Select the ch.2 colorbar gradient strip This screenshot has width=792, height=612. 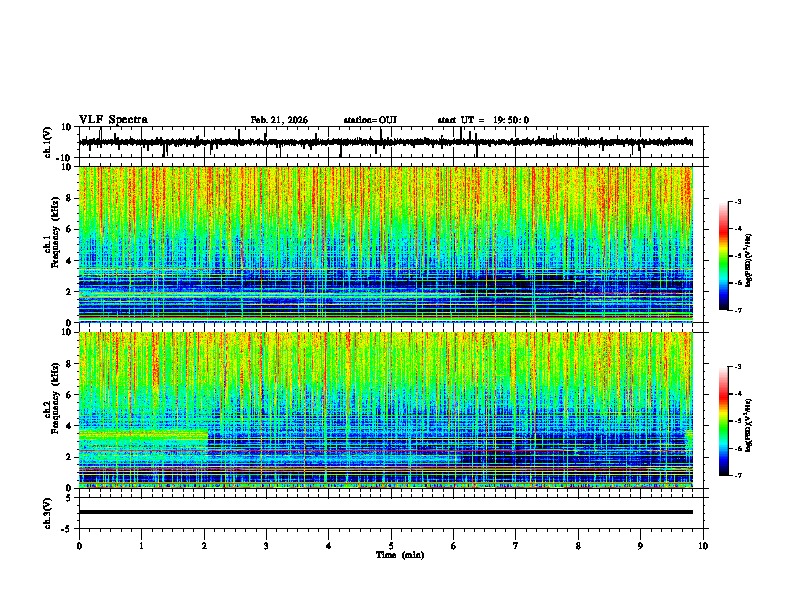coord(723,421)
